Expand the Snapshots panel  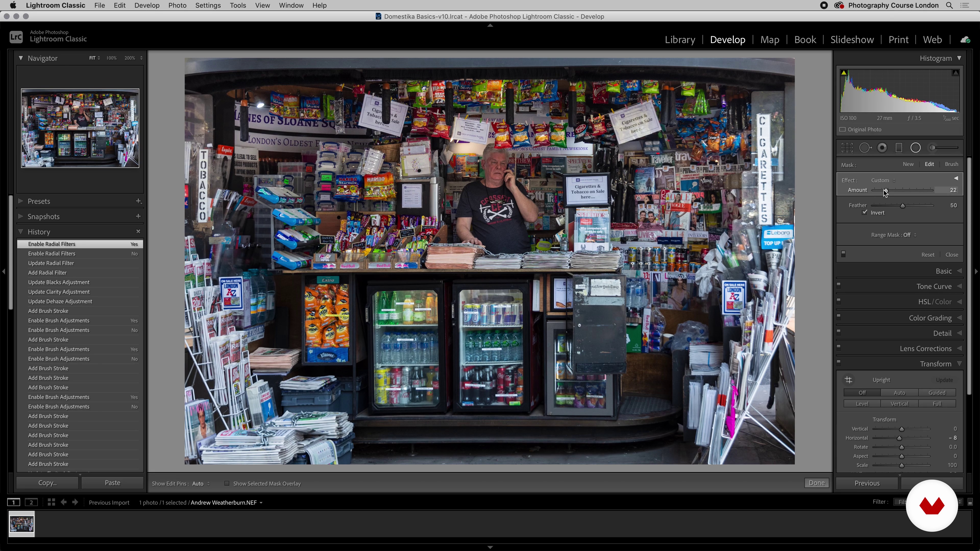[20, 216]
